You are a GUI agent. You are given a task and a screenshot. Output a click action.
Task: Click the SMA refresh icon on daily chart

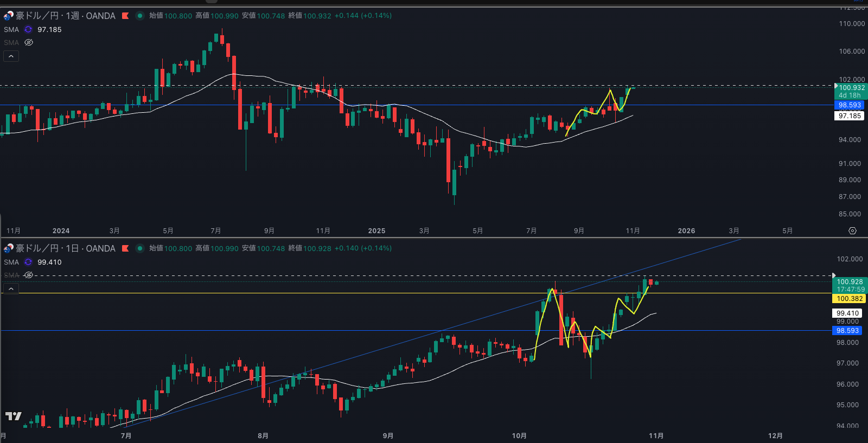[x=28, y=262]
